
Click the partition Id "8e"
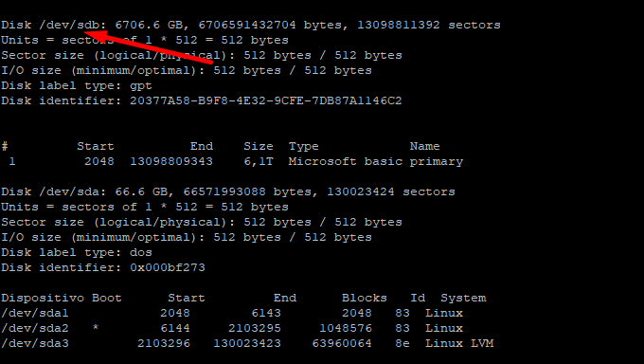point(402,343)
